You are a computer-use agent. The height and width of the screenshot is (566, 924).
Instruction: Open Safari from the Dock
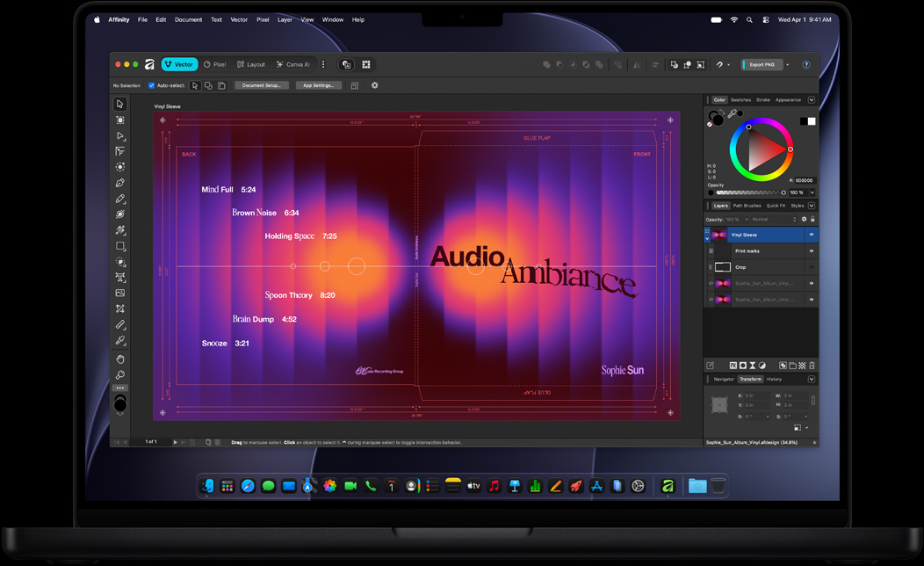click(248, 486)
